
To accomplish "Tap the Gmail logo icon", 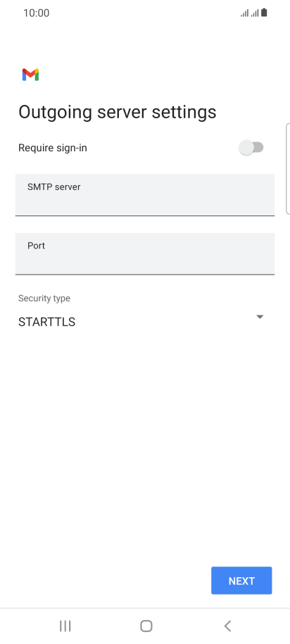I will (x=30, y=75).
